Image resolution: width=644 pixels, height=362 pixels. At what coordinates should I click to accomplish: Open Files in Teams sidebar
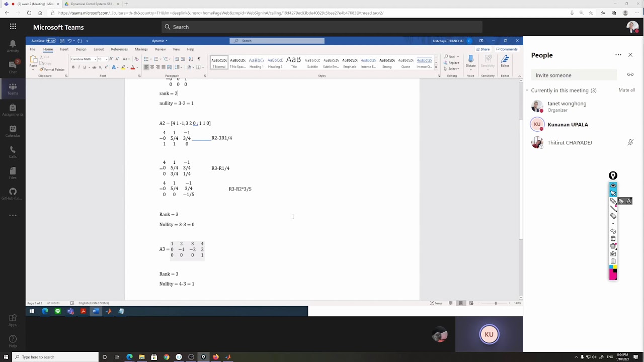pos(13,172)
